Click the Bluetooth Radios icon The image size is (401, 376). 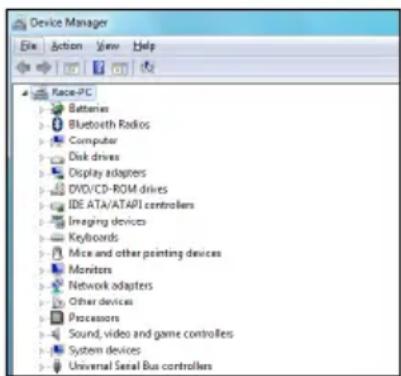point(58,125)
